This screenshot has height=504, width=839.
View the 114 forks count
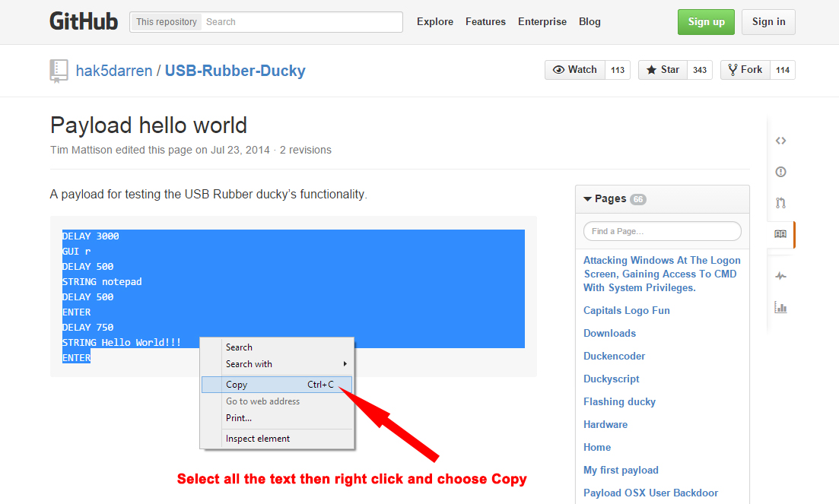click(783, 70)
